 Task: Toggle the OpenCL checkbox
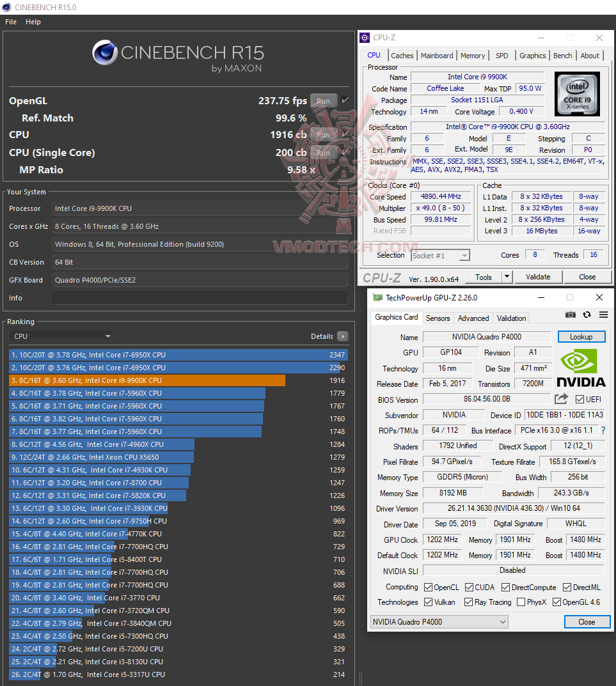click(x=428, y=587)
